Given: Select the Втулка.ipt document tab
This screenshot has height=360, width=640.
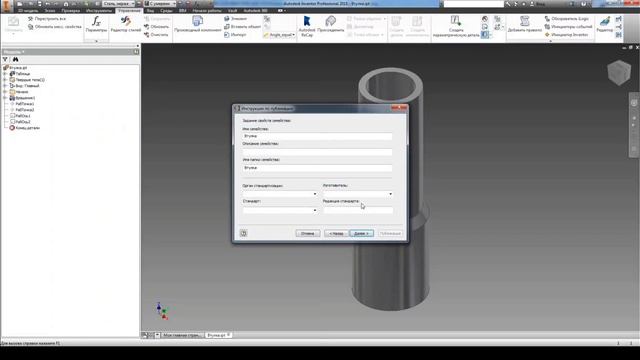Looking at the screenshot, I should pyautogui.click(x=218, y=335).
